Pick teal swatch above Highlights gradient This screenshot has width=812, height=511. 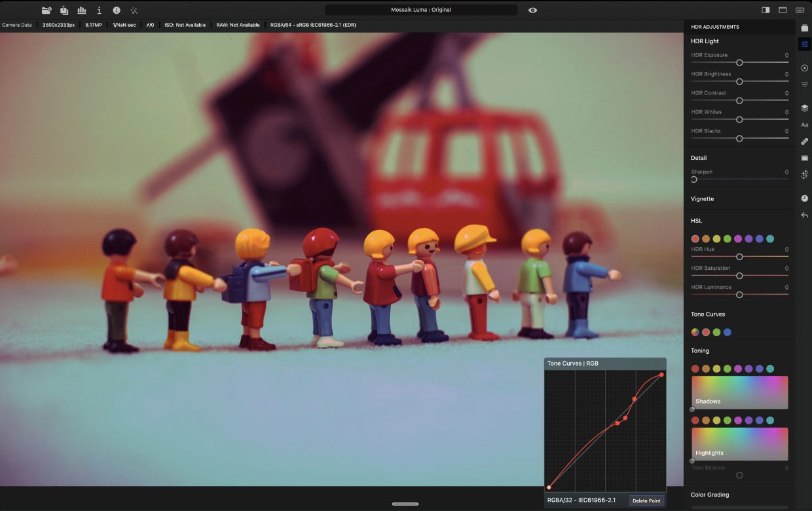pos(770,421)
